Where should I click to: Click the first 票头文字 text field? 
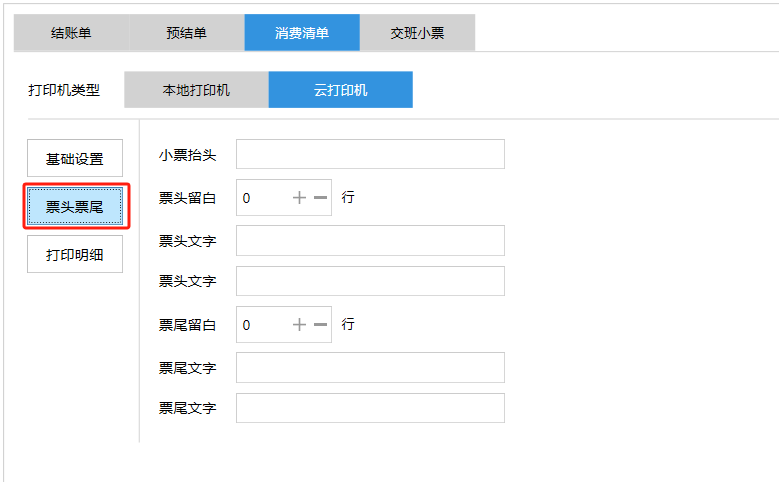pos(370,241)
